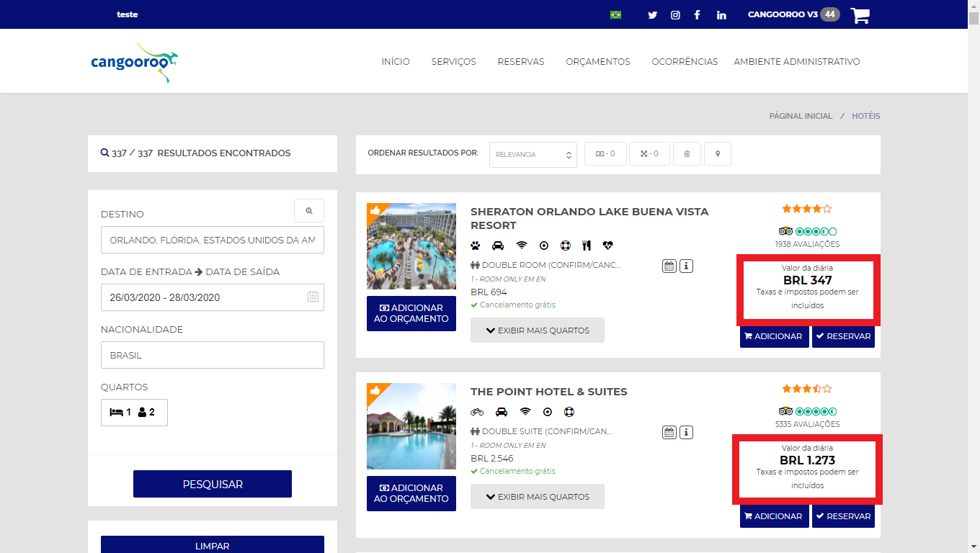The image size is (980, 553).
Task: Open the Ambiente Administrativo menu item
Action: coord(797,62)
